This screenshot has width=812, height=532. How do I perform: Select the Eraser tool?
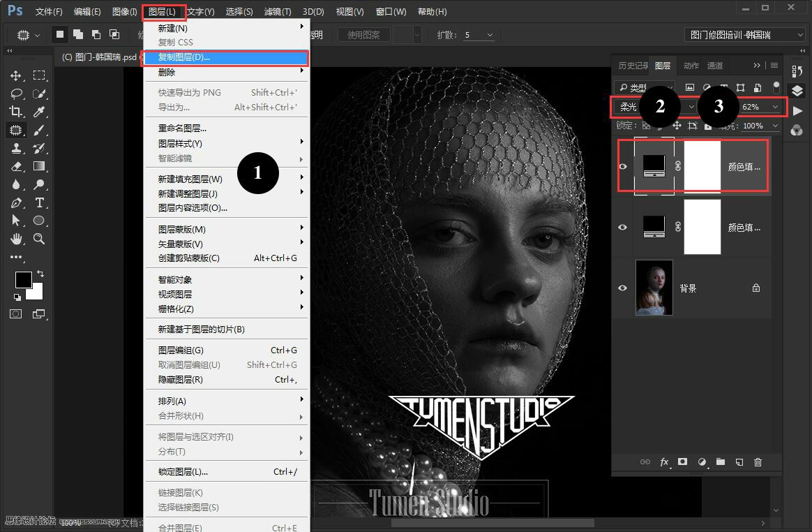pos(16,166)
